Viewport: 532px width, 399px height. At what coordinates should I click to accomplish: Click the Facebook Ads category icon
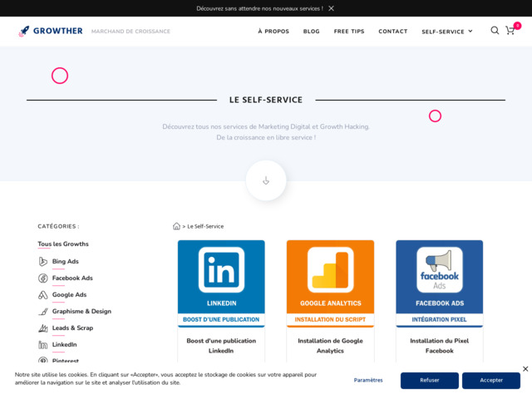click(x=42, y=278)
